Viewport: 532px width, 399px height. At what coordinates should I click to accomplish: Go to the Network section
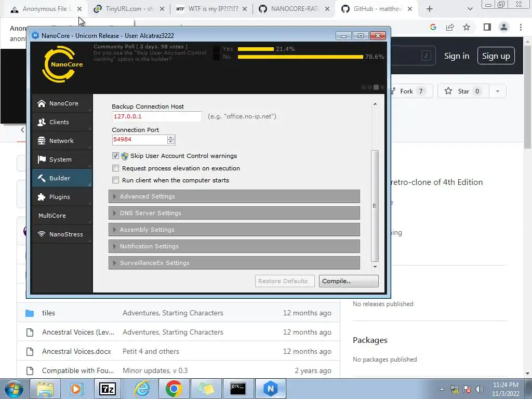62,141
